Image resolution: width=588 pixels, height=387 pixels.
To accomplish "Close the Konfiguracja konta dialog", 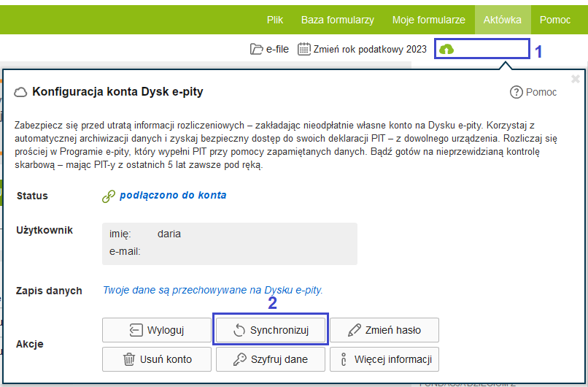I will 575,79.
